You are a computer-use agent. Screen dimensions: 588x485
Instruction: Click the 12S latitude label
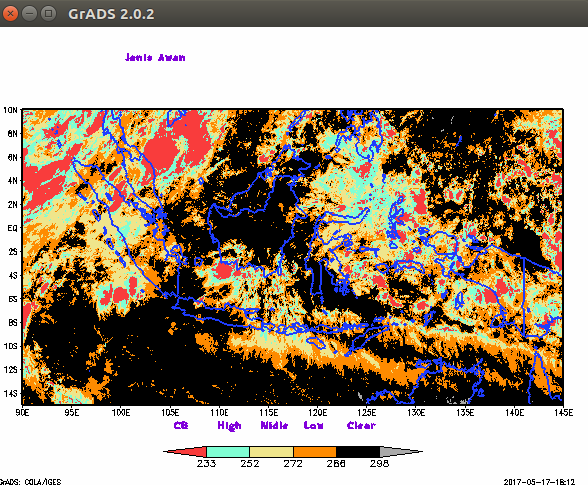click(x=10, y=370)
